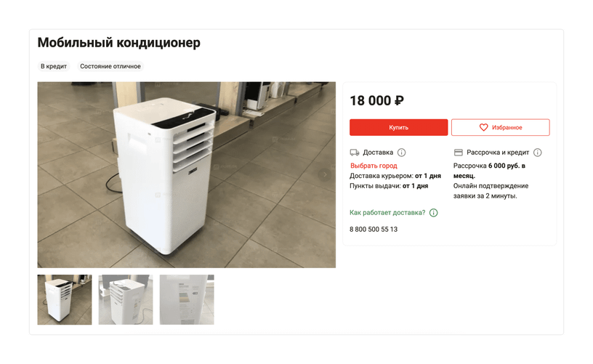Click the red Купить button
Image resolution: width=593 pixels, height=364 pixels.
398,127
